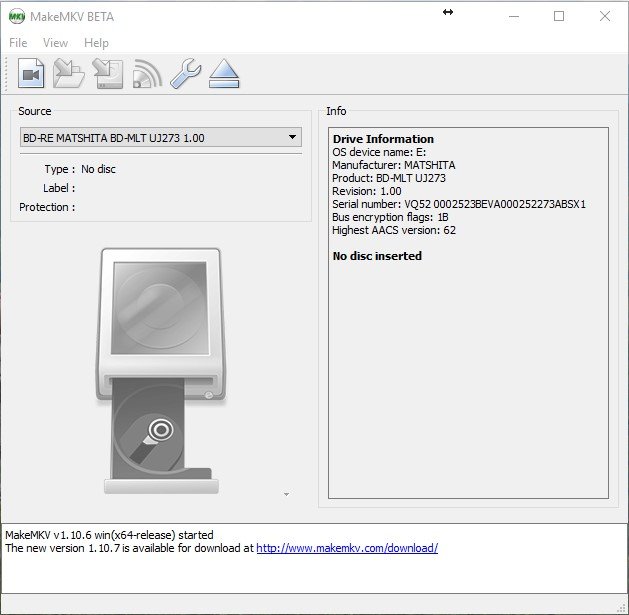Open Preferences with the wrench icon
The image size is (629, 615).
pos(186,73)
